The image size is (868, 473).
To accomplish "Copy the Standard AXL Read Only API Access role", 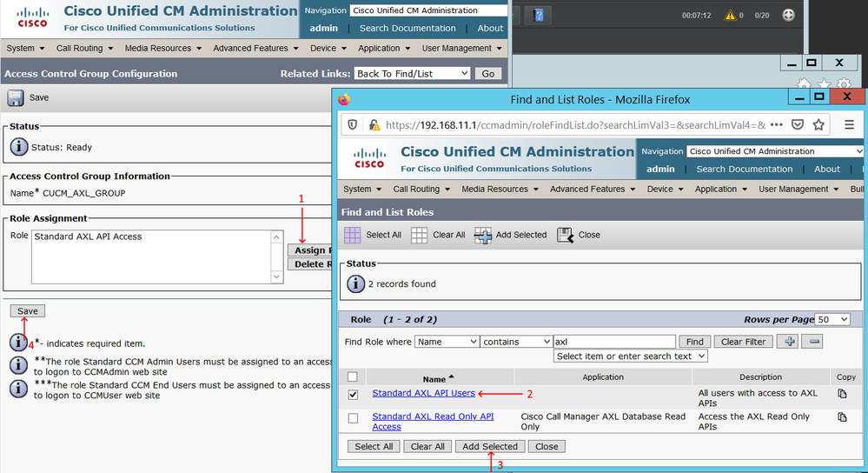I will pyautogui.click(x=842, y=417).
